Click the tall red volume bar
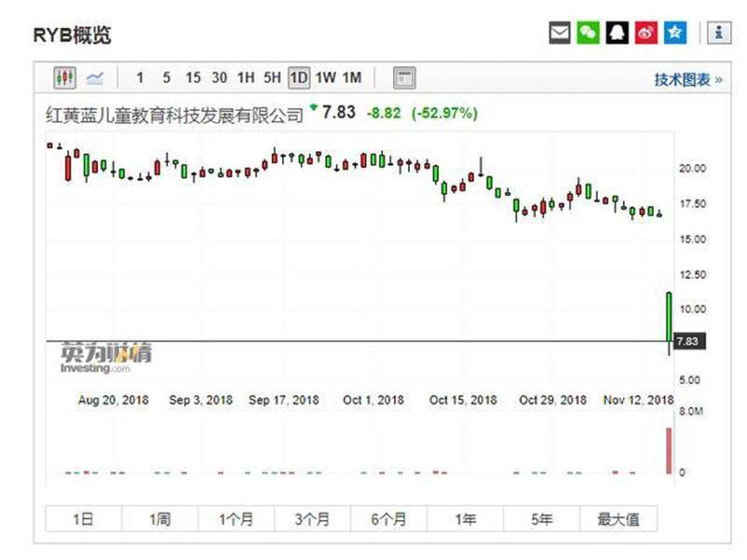The image size is (747, 560). tap(669, 451)
